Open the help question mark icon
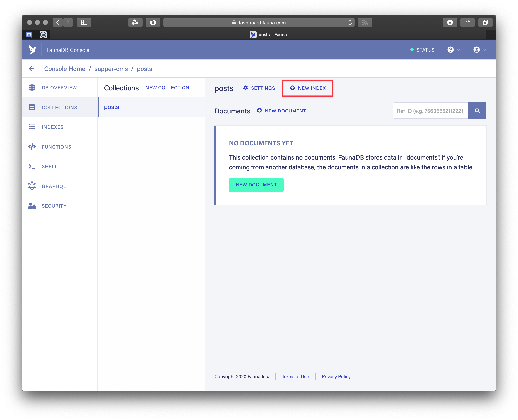This screenshot has height=420, width=518. (x=450, y=50)
